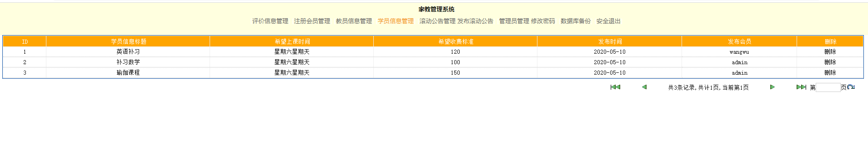The image size is (868, 168).
Task: Go to the first page icon
Action: tap(615, 87)
